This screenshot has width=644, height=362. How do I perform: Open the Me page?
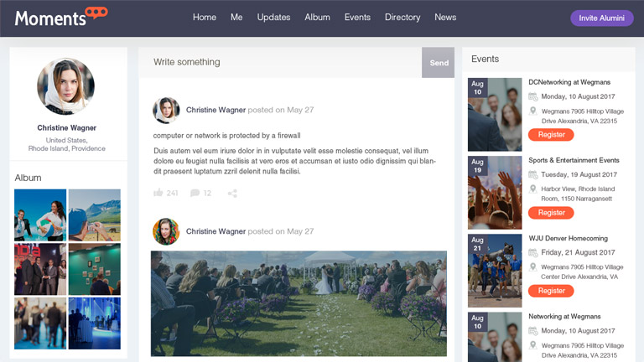(236, 18)
